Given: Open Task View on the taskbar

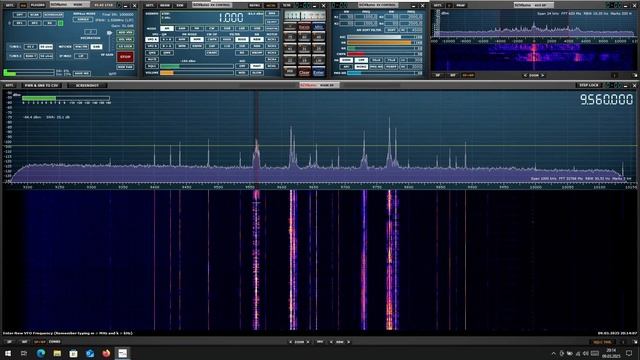Looking at the screenshot, I should (24, 353).
